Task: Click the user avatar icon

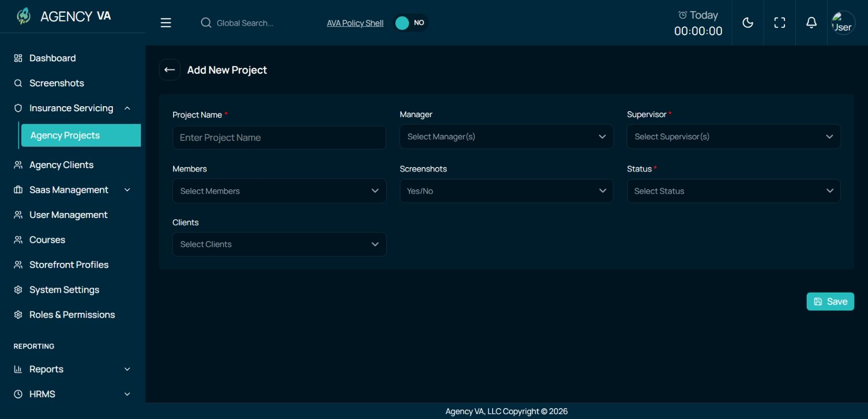Action: (x=843, y=23)
